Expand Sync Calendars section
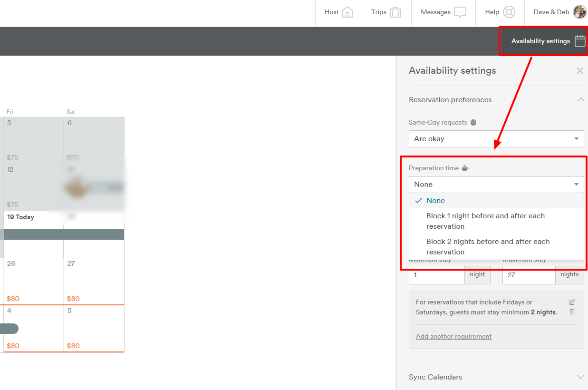Viewport: 588px width, 390px height. click(x=580, y=377)
